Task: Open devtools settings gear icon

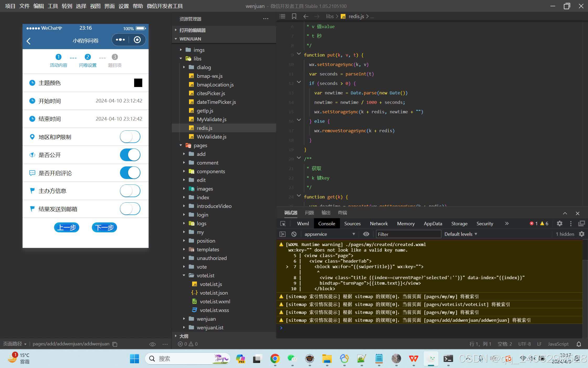Action: pos(559,223)
